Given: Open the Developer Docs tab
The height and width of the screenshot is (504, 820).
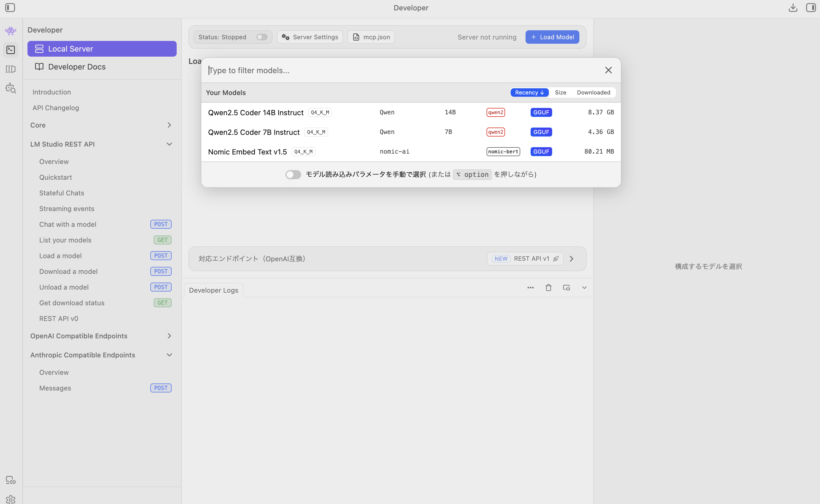Looking at the screenshot, I should tap(77, 67).
